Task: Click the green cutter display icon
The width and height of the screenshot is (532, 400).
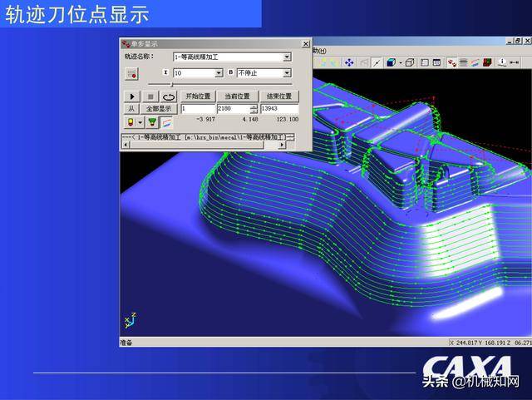Action: coord(152,121)
